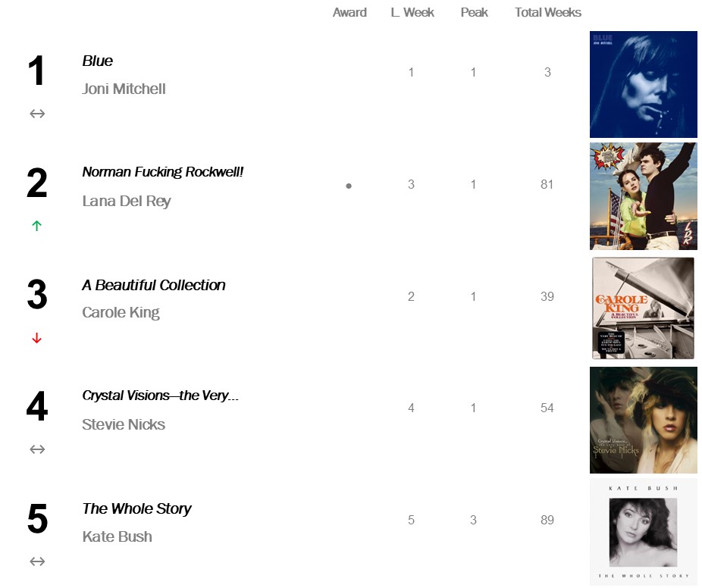Click the no-change arrow icon under rank 4
Viewport: 702px width, 588px height.
[37, 449]
